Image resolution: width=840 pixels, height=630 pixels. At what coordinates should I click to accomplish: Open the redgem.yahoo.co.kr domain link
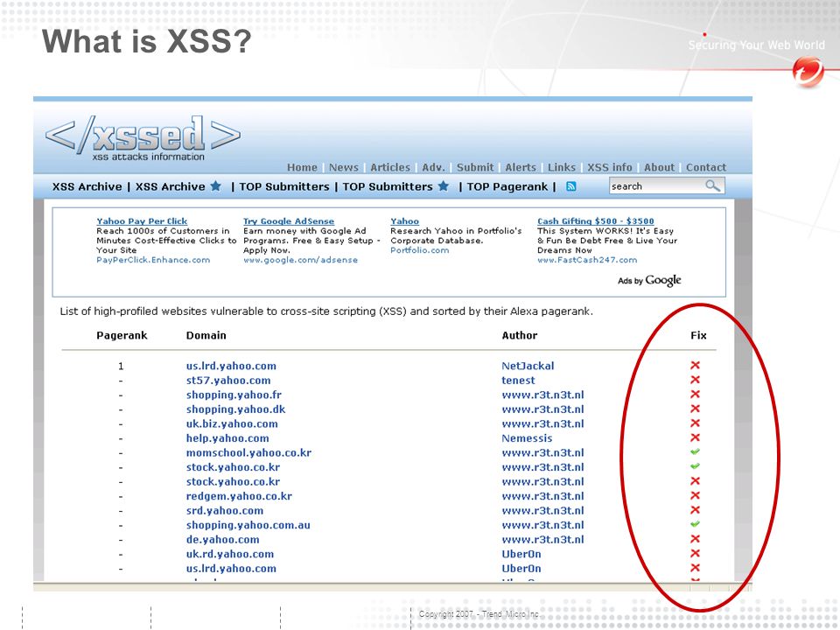click(239, 496)
